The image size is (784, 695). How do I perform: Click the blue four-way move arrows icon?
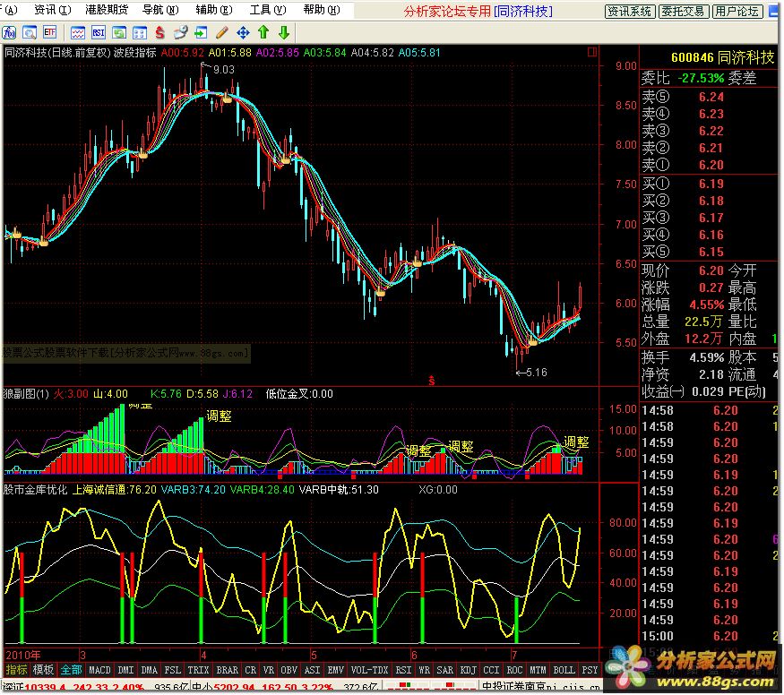243,33
